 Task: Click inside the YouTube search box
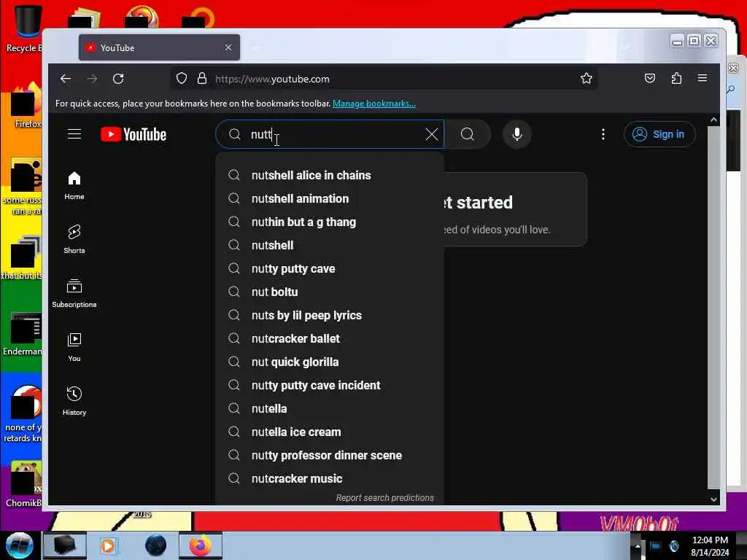(330, 134)
